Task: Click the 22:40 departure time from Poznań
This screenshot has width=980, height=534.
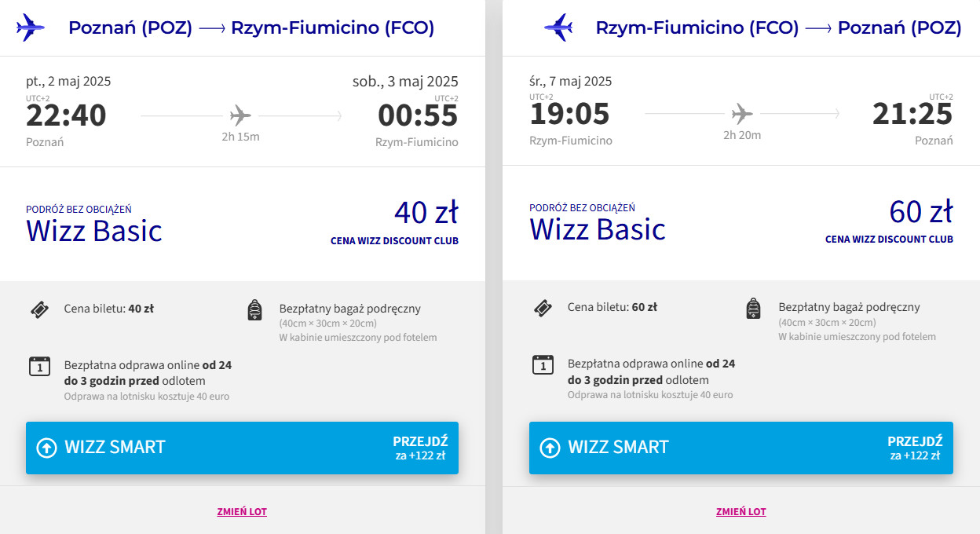Action: [x=66, y=115]
